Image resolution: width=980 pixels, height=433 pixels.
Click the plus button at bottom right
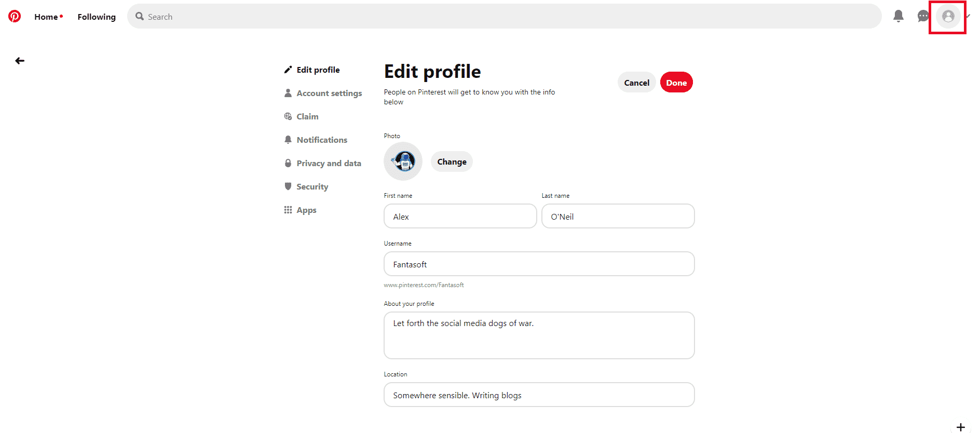pos(961,427)
